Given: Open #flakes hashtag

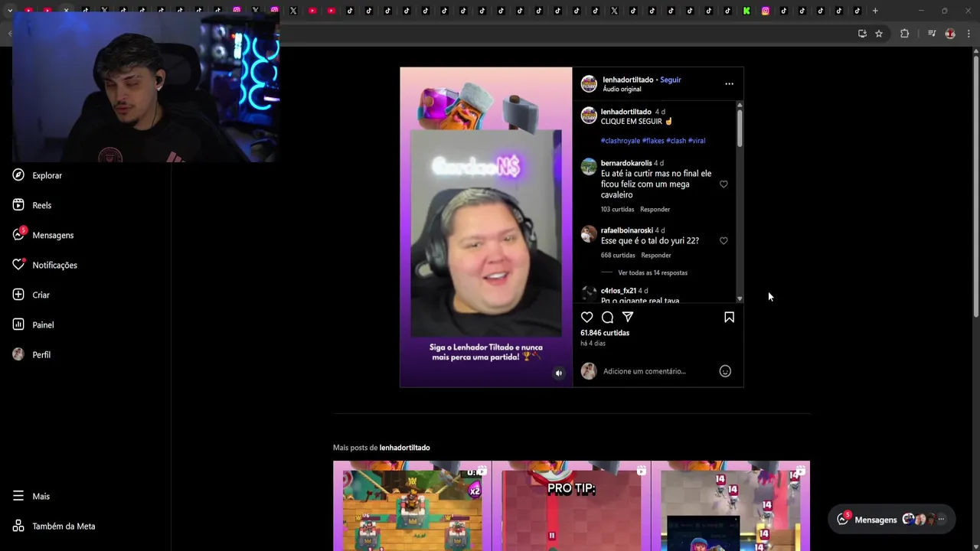Looking at the screenshot, I should tap(653, 141).
